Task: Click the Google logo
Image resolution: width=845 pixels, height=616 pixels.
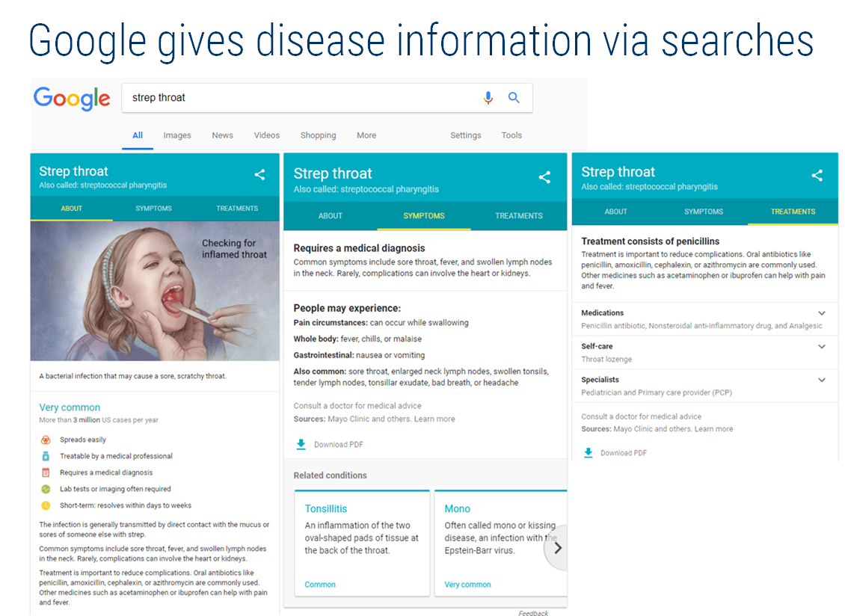Action: 72,98
